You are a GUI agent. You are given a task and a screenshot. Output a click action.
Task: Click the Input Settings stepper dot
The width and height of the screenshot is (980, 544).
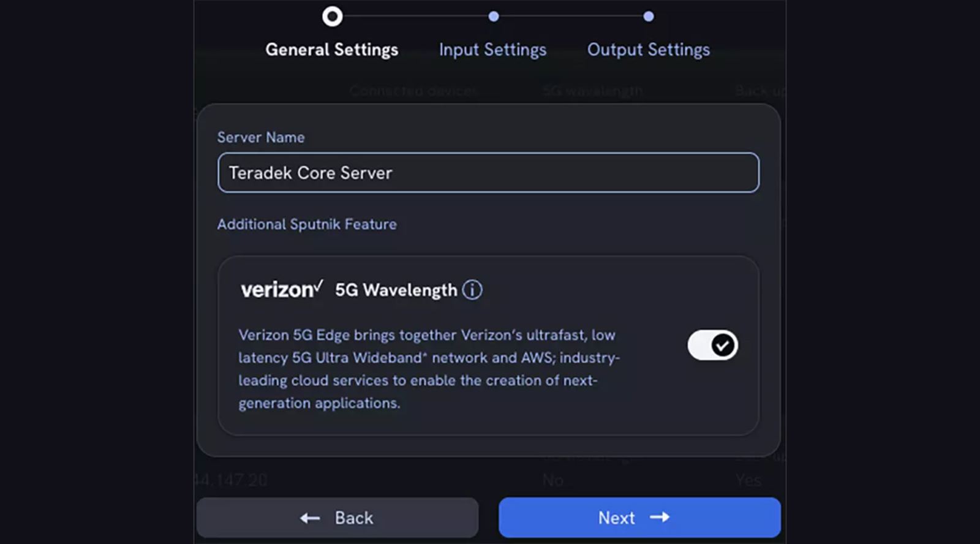(x=494, y=17)
